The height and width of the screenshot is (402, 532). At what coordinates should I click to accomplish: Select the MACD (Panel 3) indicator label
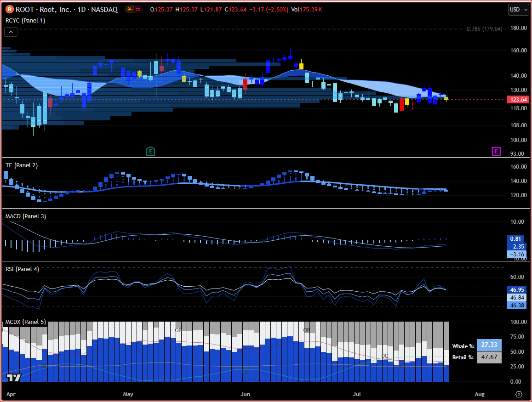26,216
